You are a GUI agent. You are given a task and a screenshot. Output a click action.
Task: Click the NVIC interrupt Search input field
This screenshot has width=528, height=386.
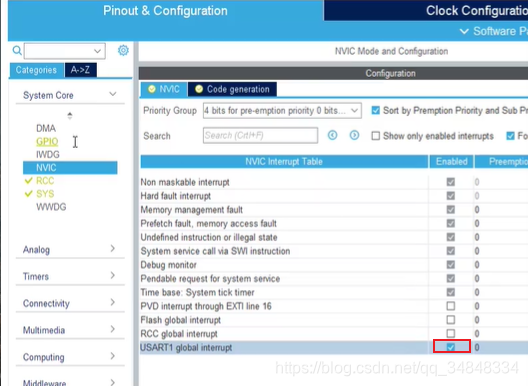coord(260,135)
